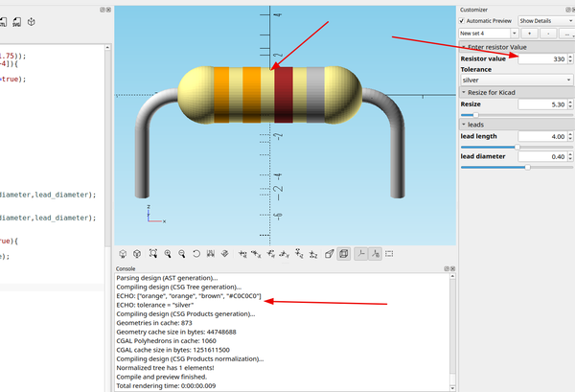Click the Export as SVG icon

coord(17,22)
